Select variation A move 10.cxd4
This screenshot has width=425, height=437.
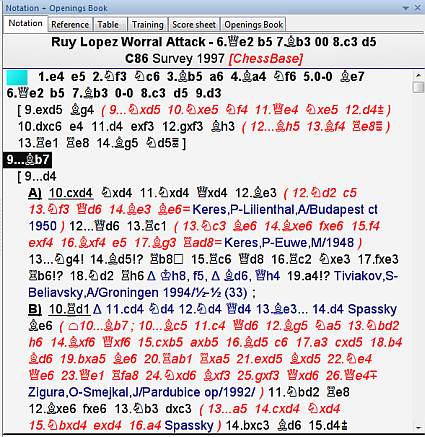71,193
